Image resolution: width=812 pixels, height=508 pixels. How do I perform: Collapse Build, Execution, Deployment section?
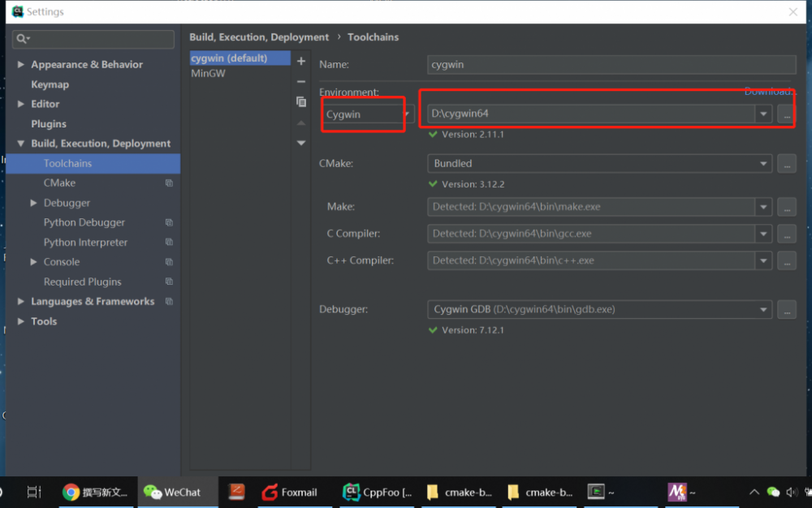[21, 144]
